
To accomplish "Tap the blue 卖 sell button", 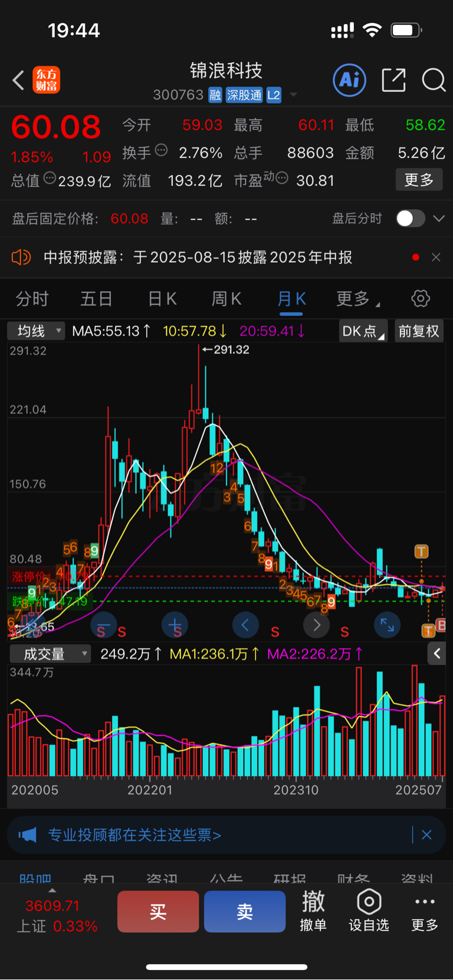I will pyautogui.click(x=245, y=912).
